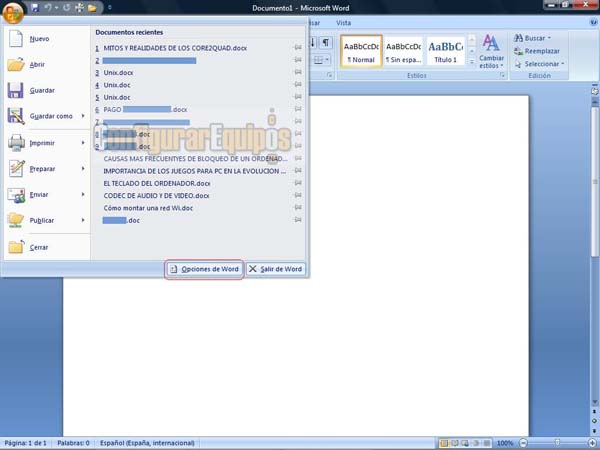
Task: Pin EL TECLADO DEL ORDENADOR.docx
Action: point(298,183)
